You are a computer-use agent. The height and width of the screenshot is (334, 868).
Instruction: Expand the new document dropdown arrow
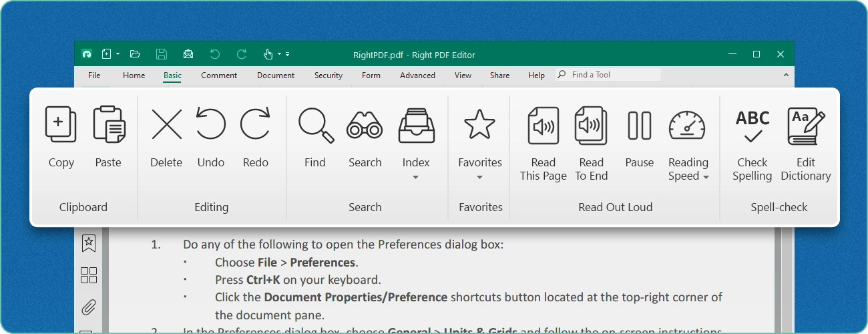[x=118, y=54]
